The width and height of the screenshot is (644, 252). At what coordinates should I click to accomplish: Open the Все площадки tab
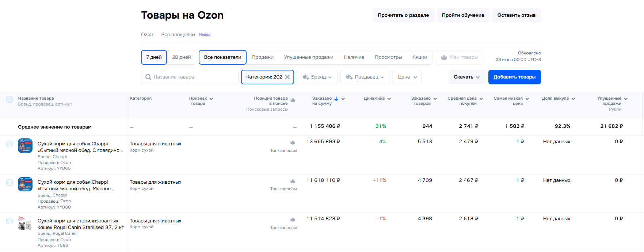(178, 35)
